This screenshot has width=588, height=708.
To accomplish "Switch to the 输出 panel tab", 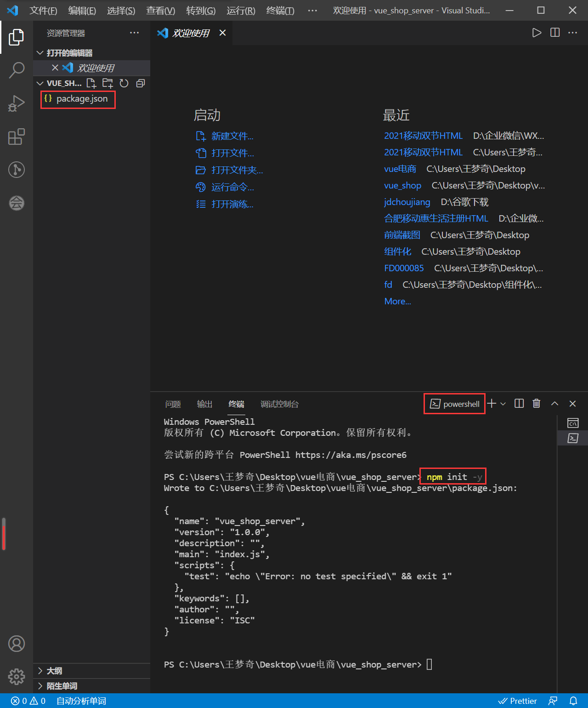I will click(204, 404).
